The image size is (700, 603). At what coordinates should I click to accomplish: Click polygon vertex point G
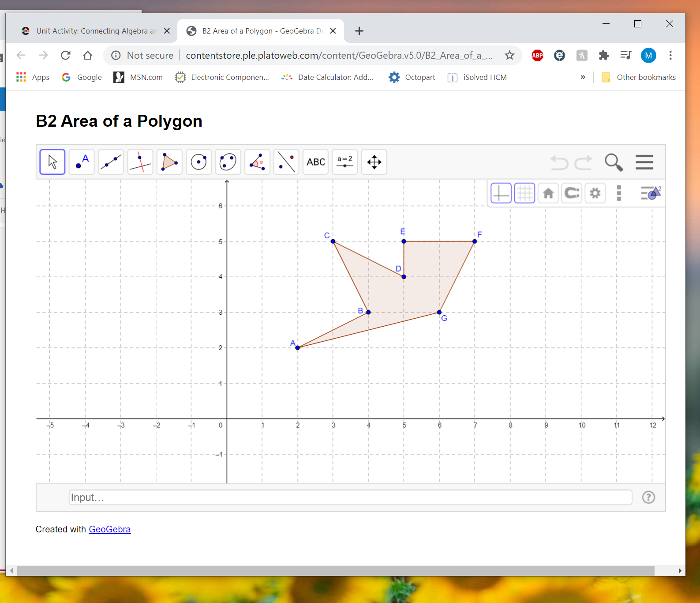[x=439, y=313]
